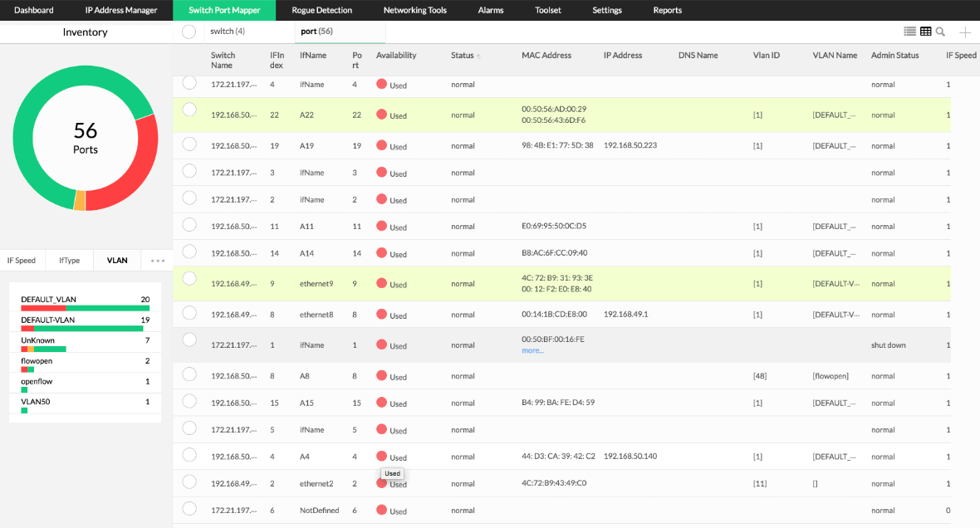Viewport: 980px width, 528px height.
Task: Sort by MAC Address column header
Action: pyautogui.click(x=546, y=55)
